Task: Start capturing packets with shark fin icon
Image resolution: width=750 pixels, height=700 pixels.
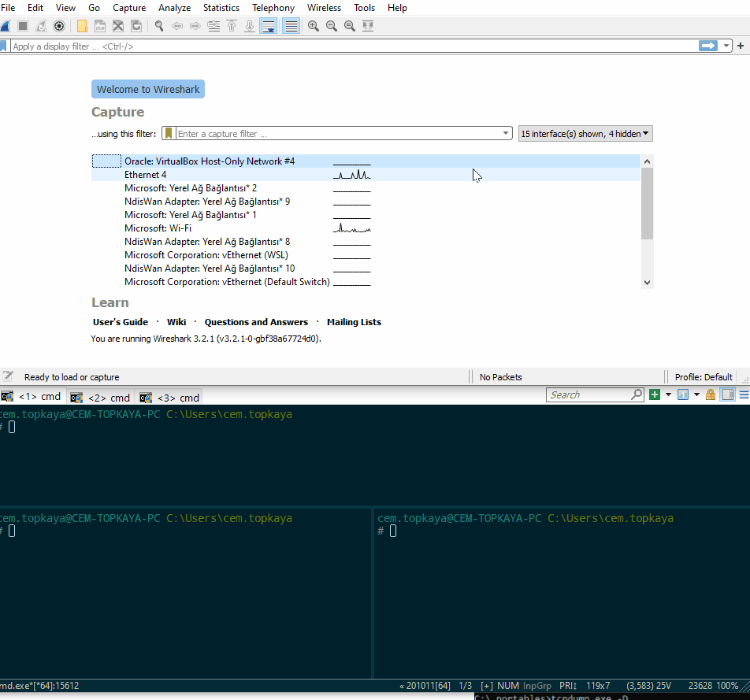Action: click(5, 26)
